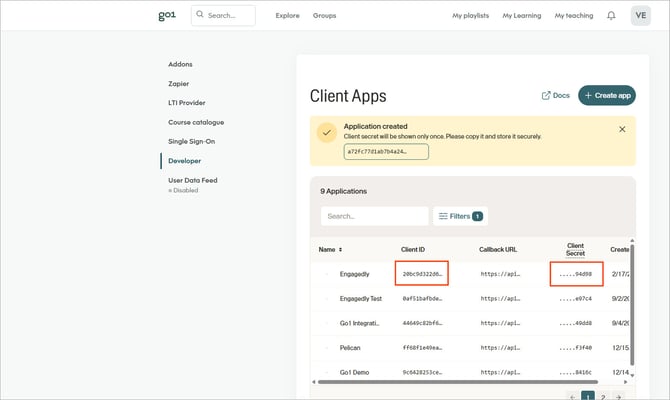Go to My playlists
Screen dimensions: 670x400
pos(470,16)
